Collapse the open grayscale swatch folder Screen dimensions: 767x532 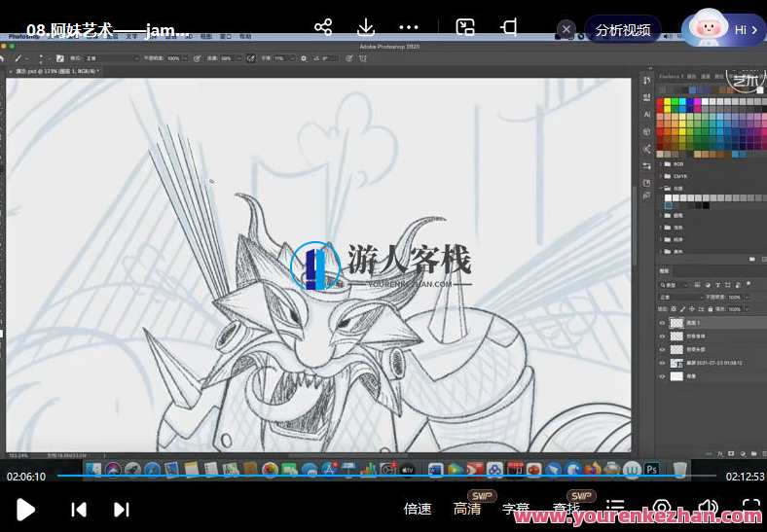coord(661,189)
